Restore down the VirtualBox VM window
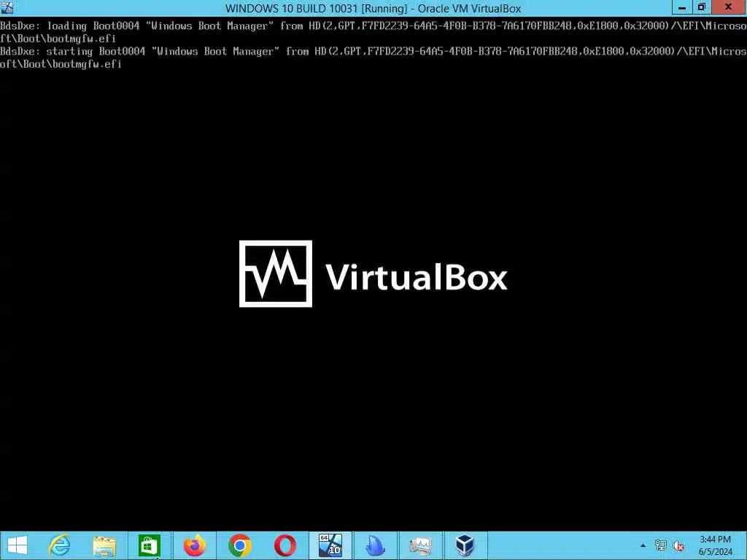Image resolution: width=747 pixels, height=560 pixels. 701,7
